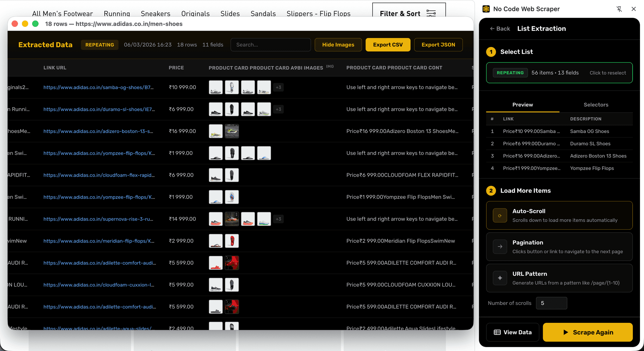
Task: Select the URL Pattern load option
Action: tap(559, 278)
